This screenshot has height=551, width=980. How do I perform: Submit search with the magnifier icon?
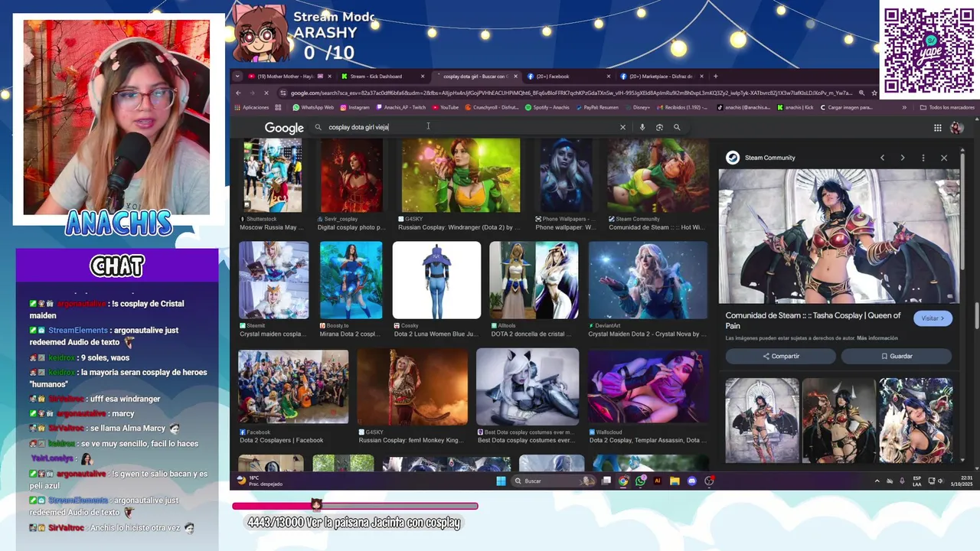coord(677,127)
